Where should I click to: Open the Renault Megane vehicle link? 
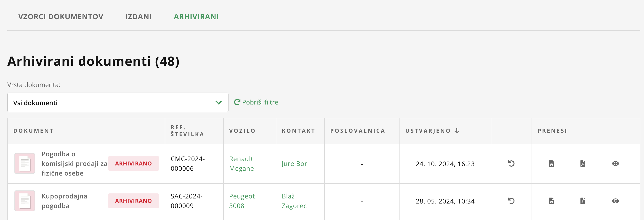[x=241, y=164]
